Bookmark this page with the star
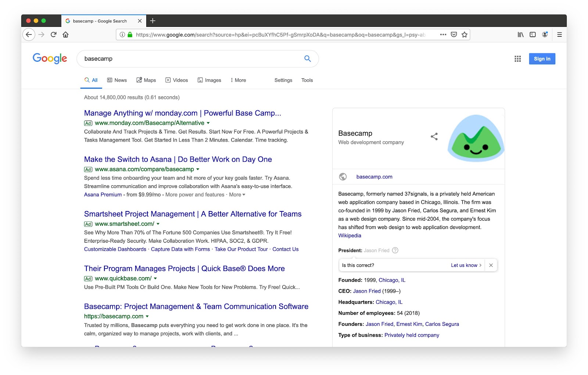 coord(465,35)
